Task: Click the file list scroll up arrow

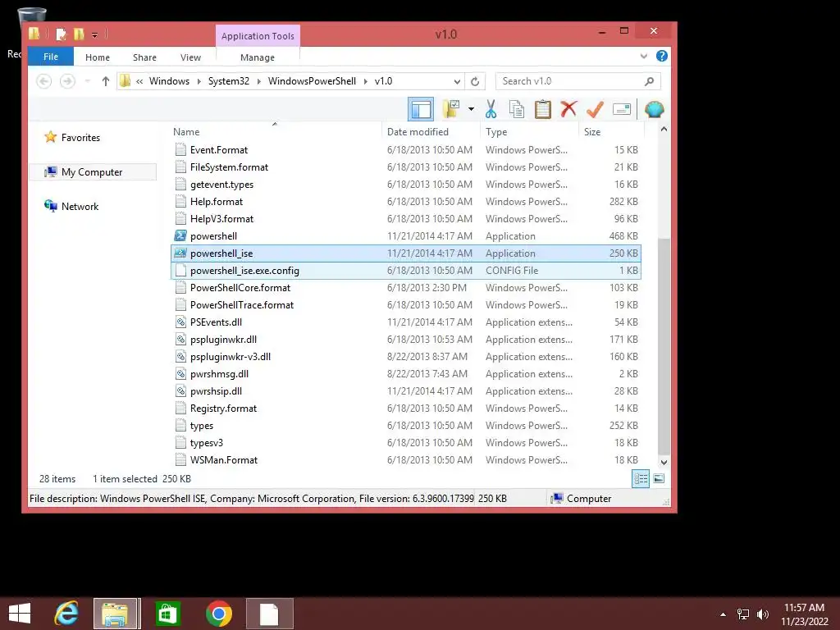Action: pyautogui.click(x=664, y=129)
